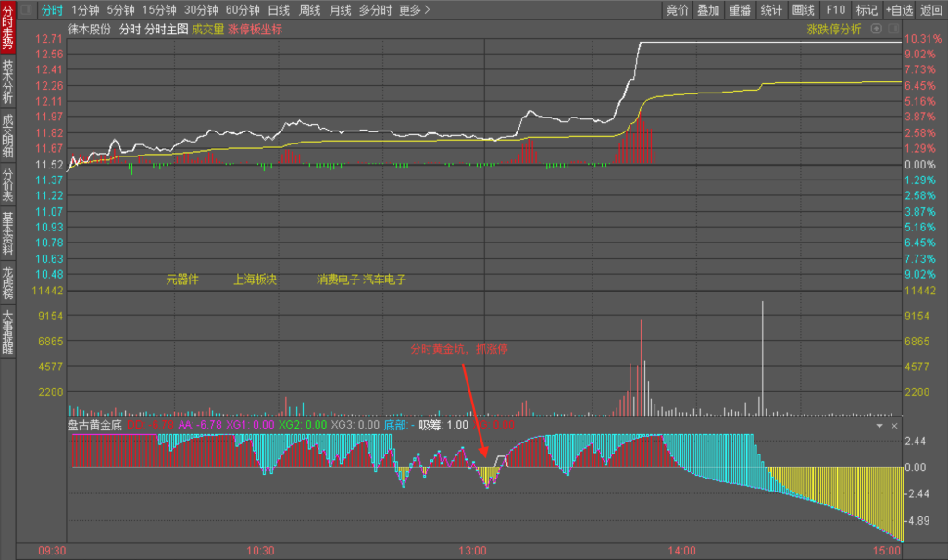Add stock with +自选 button
The width and height of the screenshot is (948, 560).
click(x=898, y=10)
